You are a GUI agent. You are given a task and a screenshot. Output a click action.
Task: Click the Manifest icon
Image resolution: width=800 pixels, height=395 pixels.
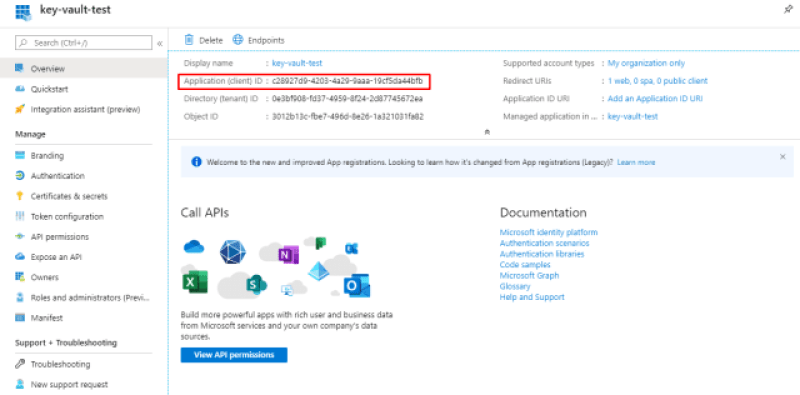[x=20, y=317]
